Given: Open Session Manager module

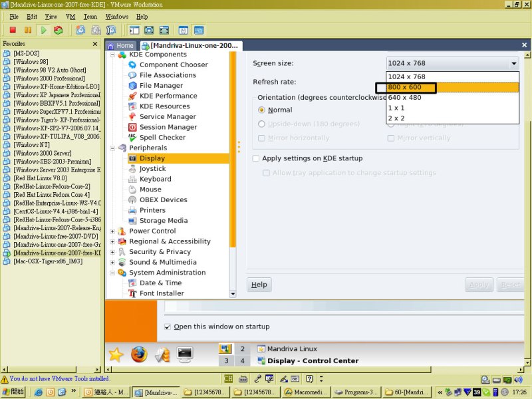Looking at the screenshot, I should [168, 127].
